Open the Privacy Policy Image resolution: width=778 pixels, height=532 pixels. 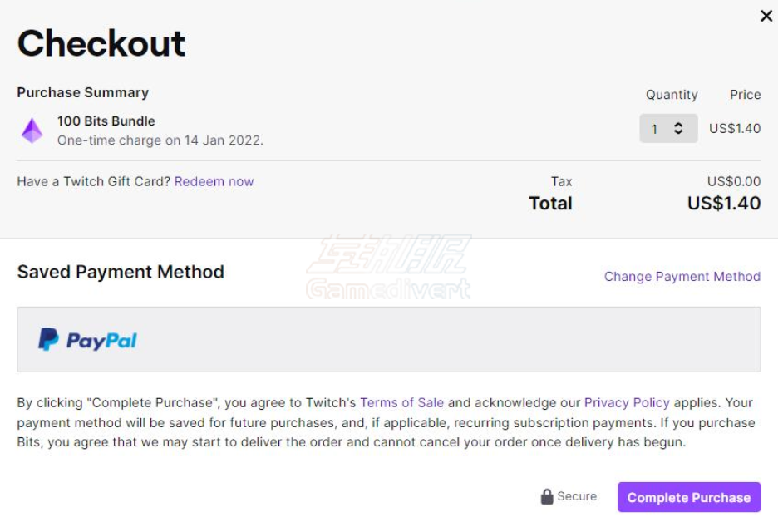[x=627, y=402]
